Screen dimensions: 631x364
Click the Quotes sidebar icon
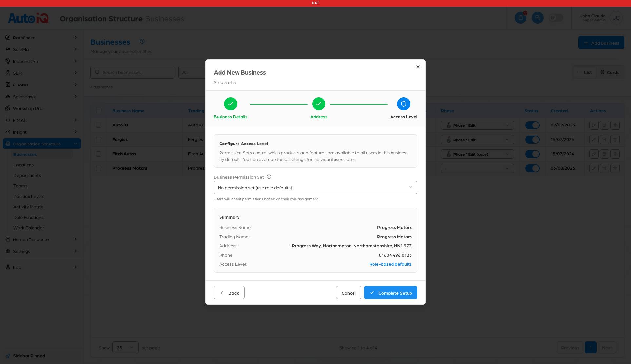click(x=8, y=85)
